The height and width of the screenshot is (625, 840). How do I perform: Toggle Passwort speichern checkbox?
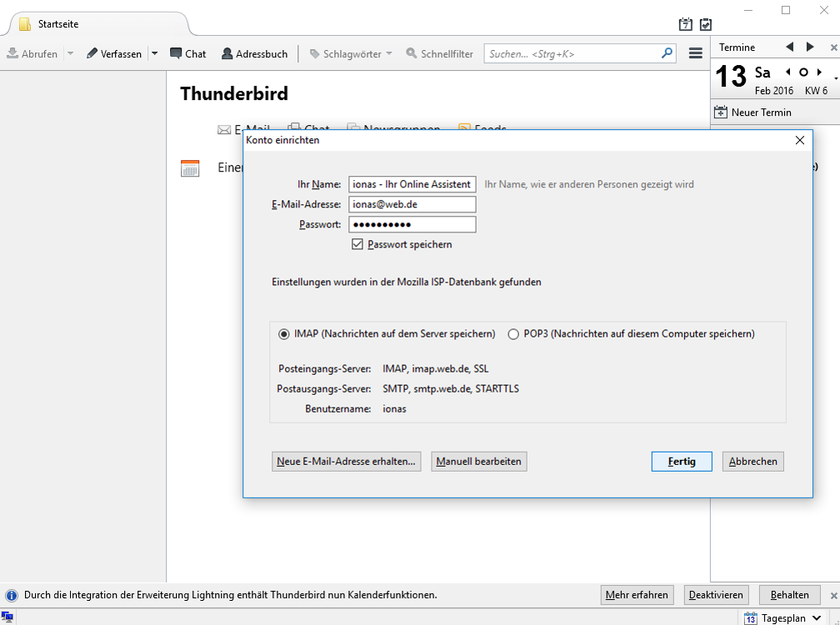click(357, 244)
